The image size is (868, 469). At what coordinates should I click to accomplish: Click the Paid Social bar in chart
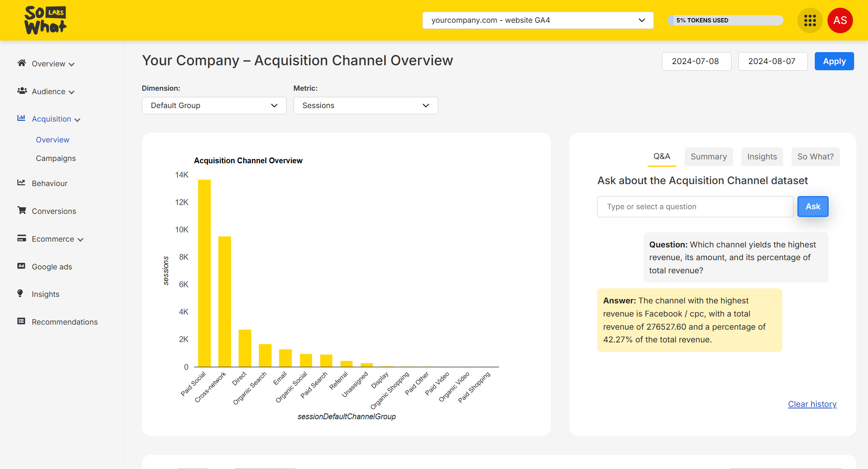204,273
